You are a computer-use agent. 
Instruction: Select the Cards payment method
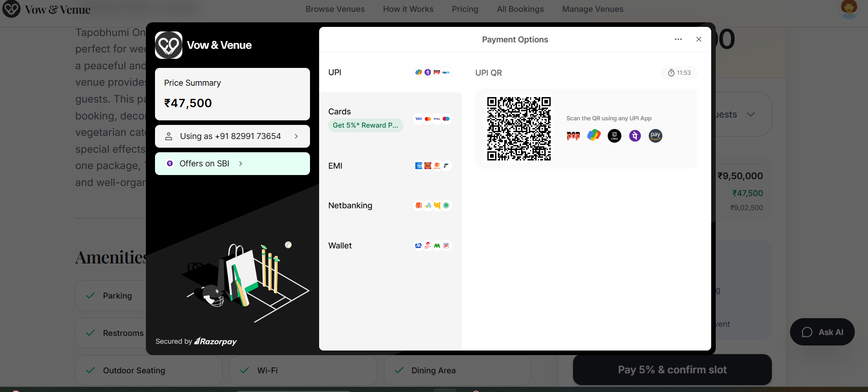[x=390, y=119]
